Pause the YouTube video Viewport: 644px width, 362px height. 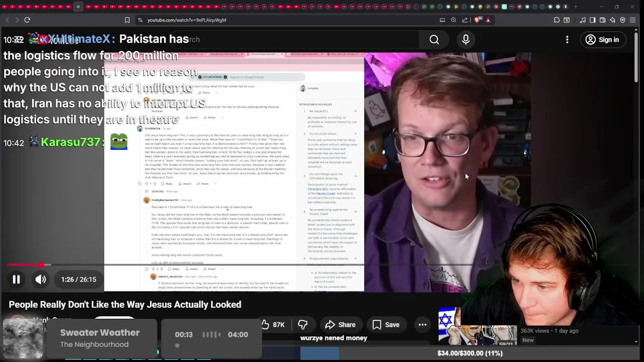point(16,280)
